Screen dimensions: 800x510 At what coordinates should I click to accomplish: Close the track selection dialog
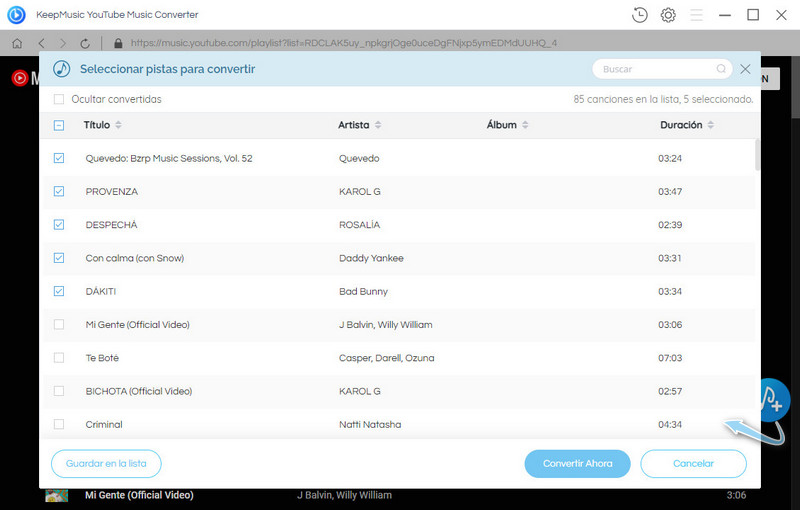745,69
